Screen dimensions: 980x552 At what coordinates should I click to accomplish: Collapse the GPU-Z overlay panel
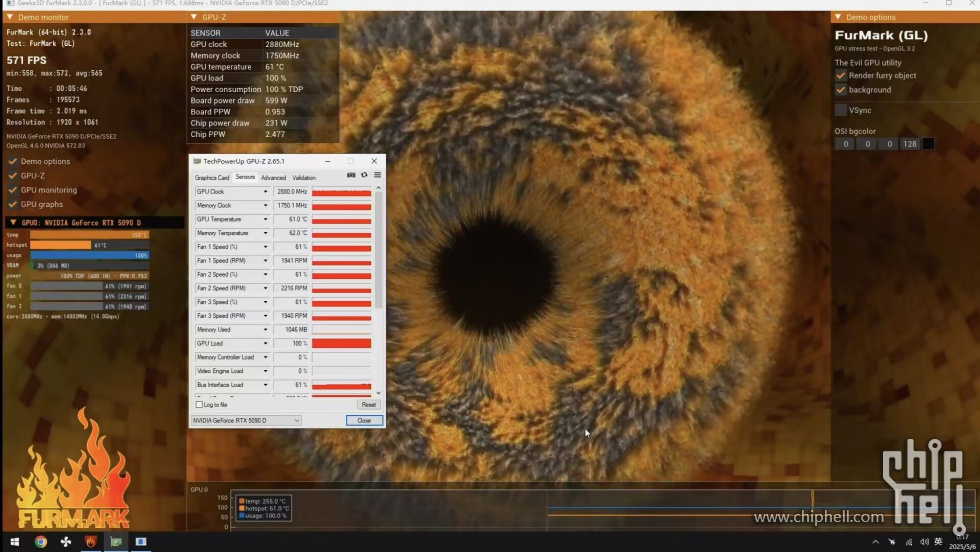(x=194, y=17)
